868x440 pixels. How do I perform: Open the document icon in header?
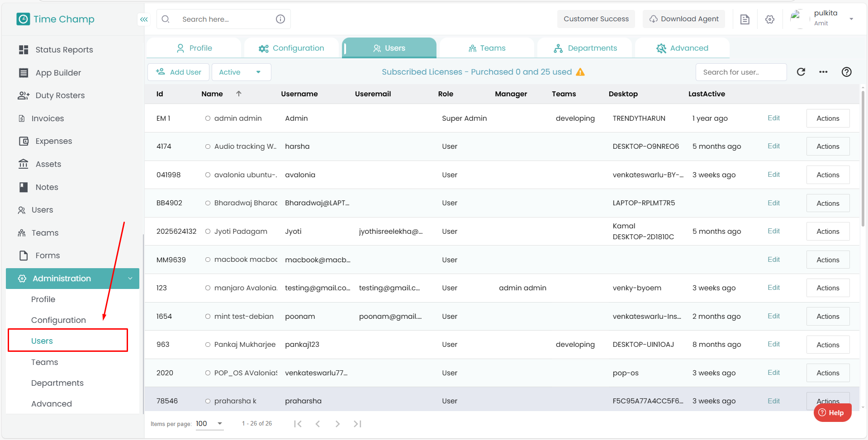click(x=745, y=19)
